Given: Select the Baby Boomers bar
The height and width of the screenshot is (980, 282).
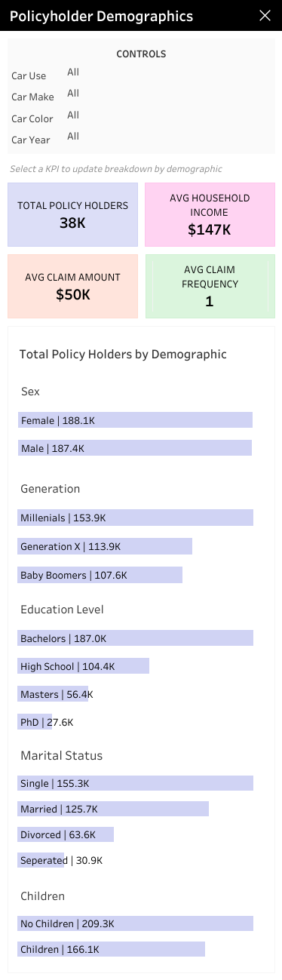Looking at the screenshot, I should (x=100, y=575).
